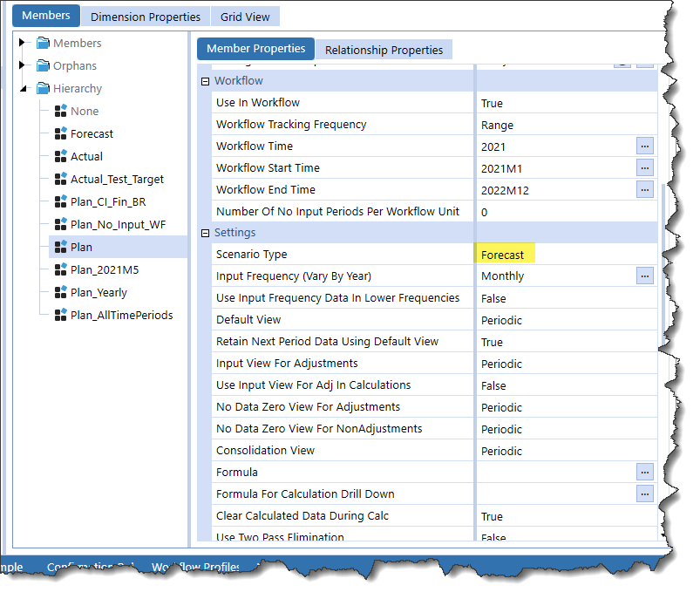Click the Input Frequency value Monthly
The image size is (700, 599).
[502, 276]
